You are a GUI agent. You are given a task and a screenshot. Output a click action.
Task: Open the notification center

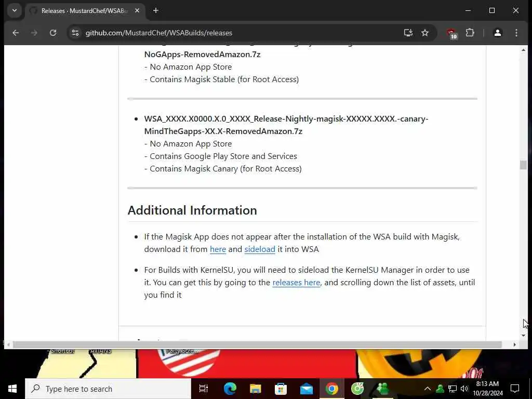click(515, 389)
